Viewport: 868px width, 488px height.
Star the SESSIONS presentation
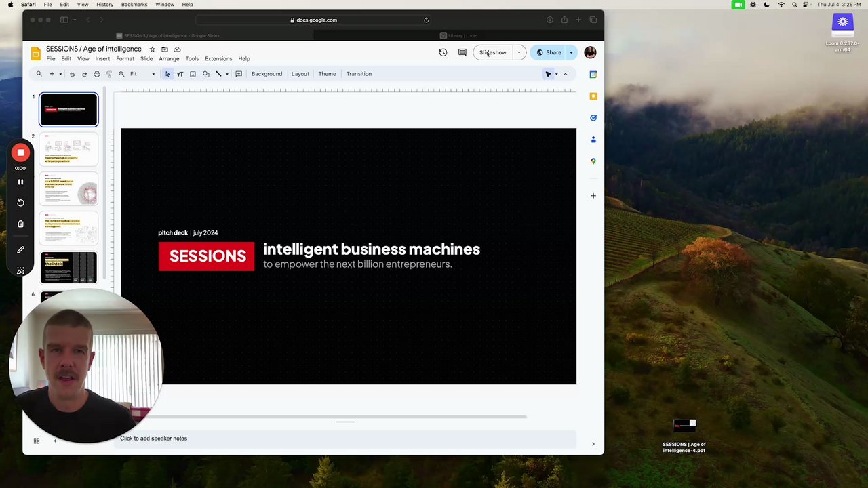pos(152,49)
